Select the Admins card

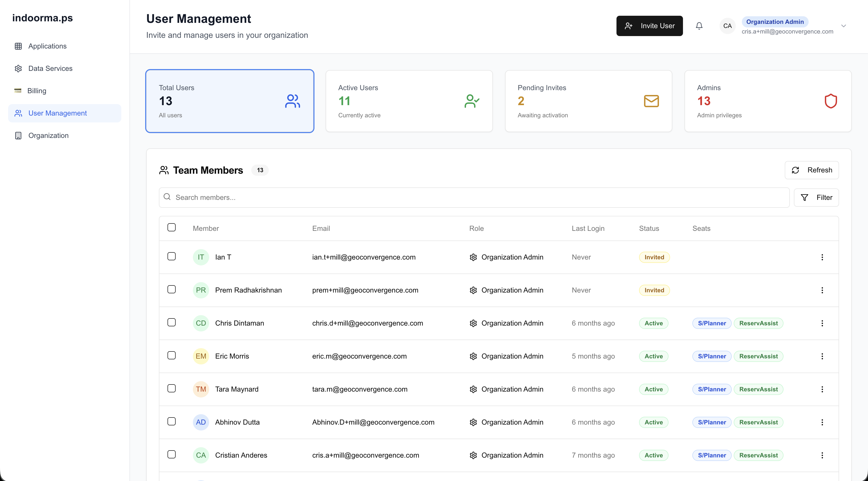coord(768,101)
